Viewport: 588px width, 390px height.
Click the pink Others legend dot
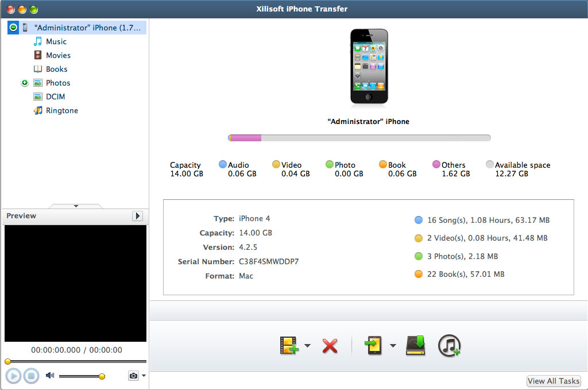[x=436, y=164]
